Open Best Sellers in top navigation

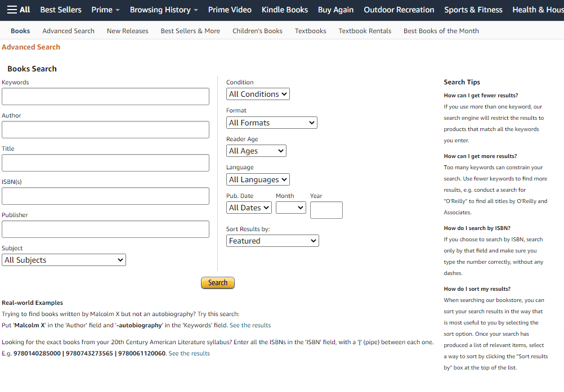point(61,10)
